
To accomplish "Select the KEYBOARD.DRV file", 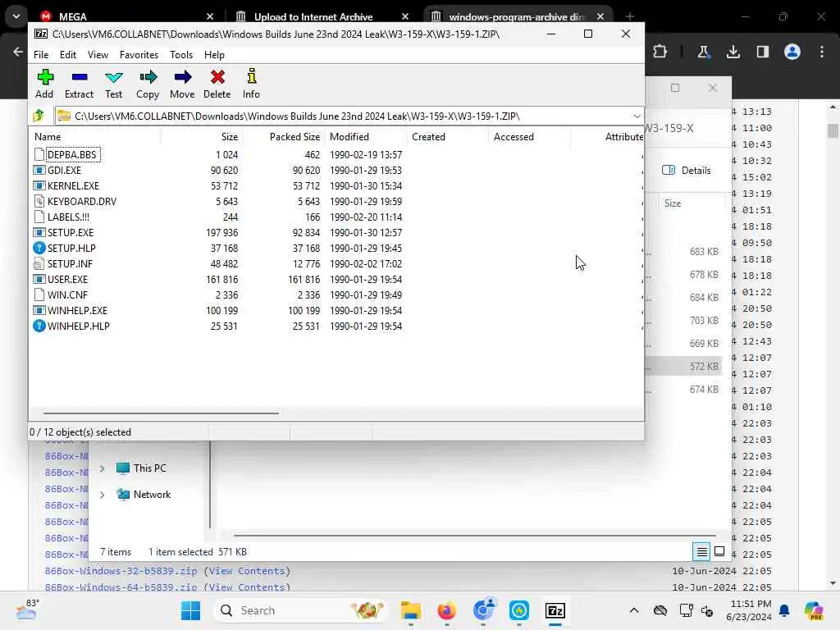I will pos(81,202).
